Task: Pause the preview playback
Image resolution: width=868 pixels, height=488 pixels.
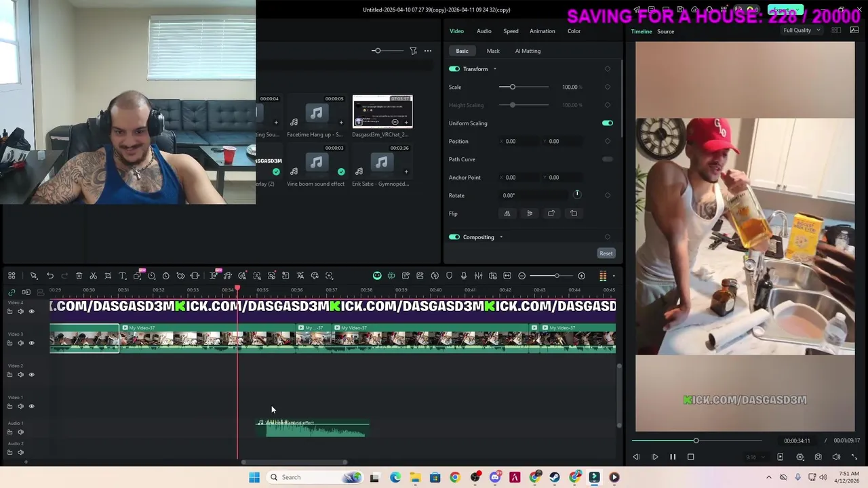Action: (673, 457)
